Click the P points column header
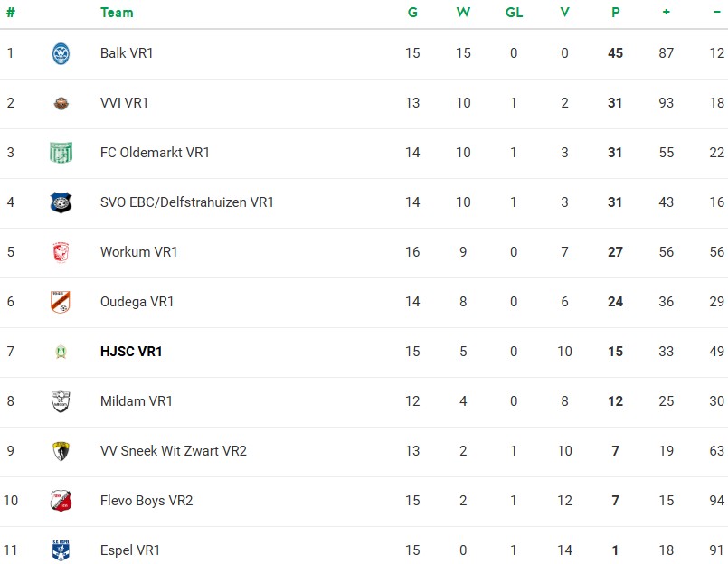 (615, 13)
